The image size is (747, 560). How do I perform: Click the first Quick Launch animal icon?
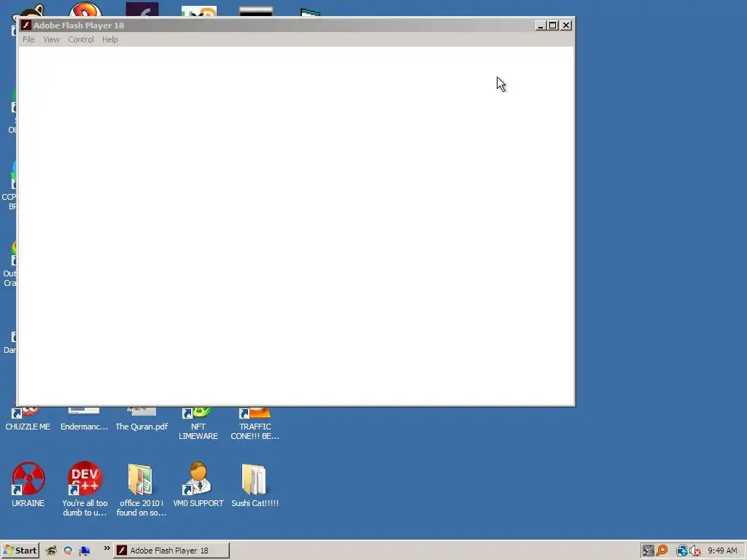(x=51, y=551)
